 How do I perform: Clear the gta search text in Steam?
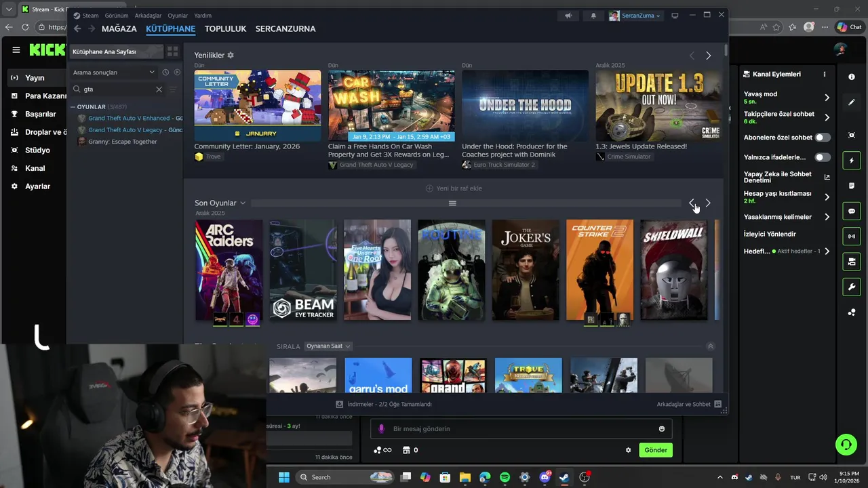coord(159,89)
